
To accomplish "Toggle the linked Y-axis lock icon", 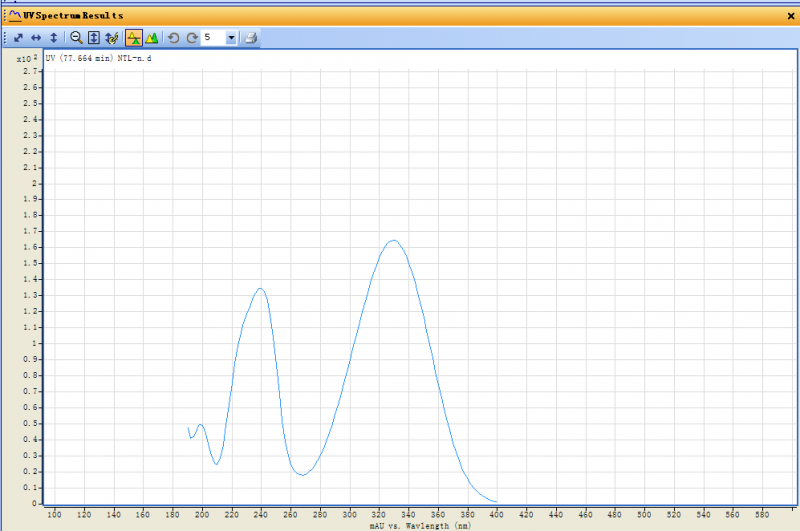I will (x=111, y=38).
